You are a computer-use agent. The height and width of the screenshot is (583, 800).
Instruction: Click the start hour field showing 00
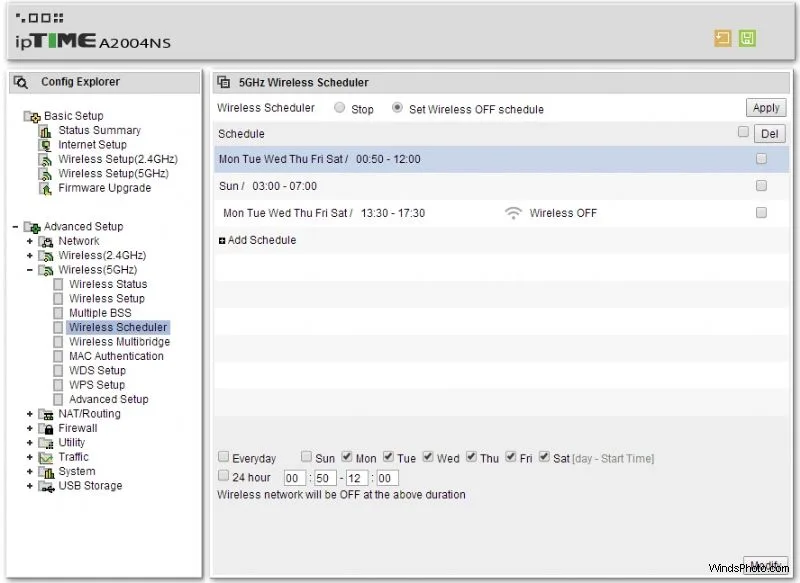pyautogui.click(x=294, y=478)
